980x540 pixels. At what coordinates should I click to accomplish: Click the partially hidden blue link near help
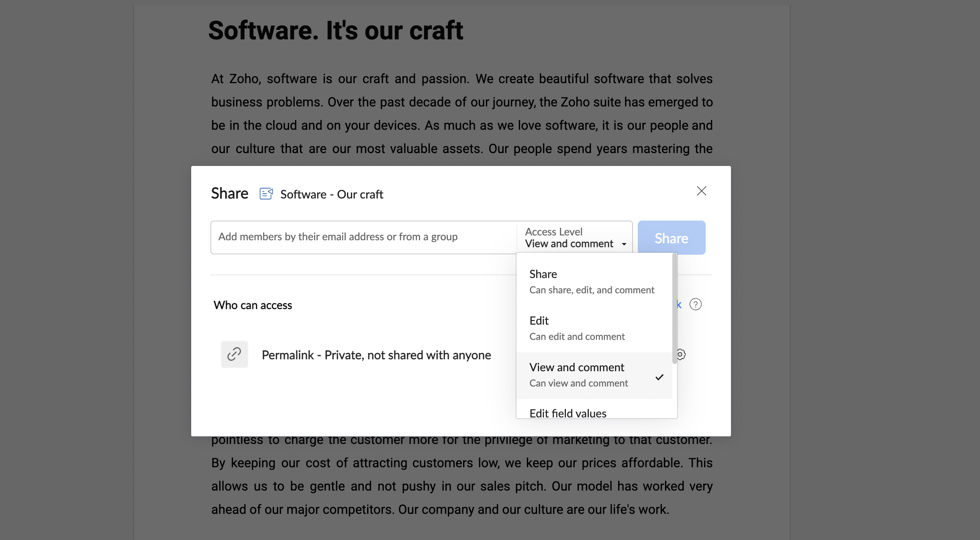pyautogui.click(x=679, y=305)
